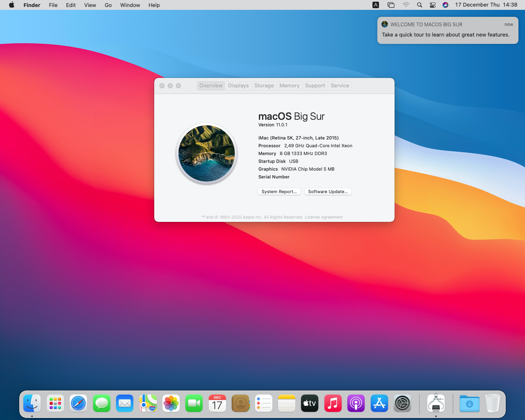Open FaceTime from the dock

pos(194,404)
